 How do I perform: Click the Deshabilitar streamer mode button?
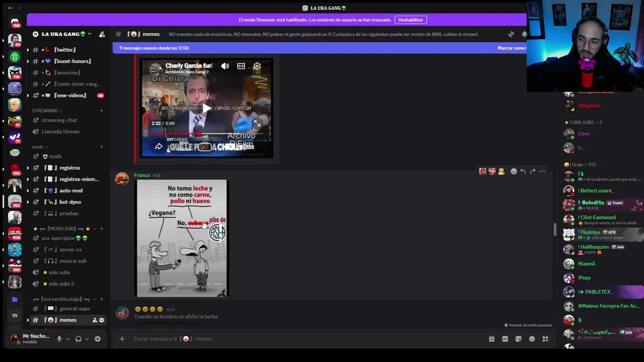point(411,20)
